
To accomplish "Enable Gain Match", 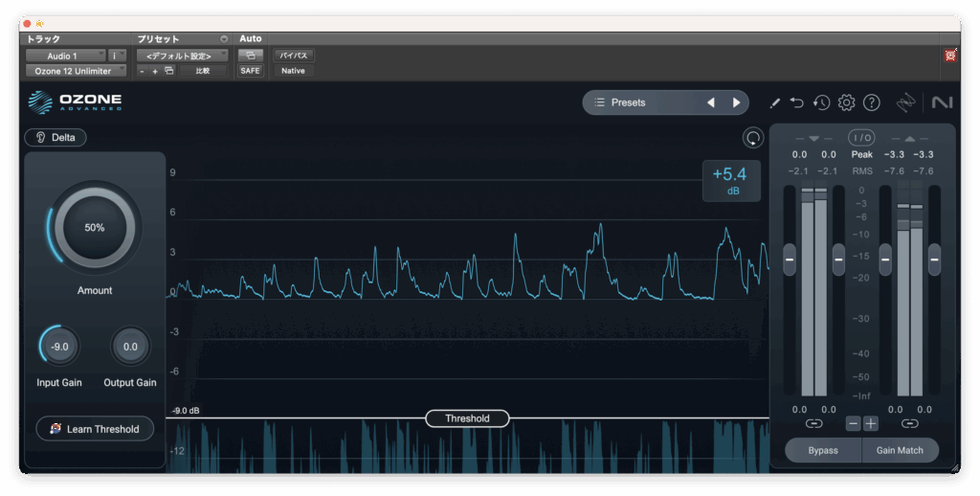I will pyautogui.click(x=900, y=450).
